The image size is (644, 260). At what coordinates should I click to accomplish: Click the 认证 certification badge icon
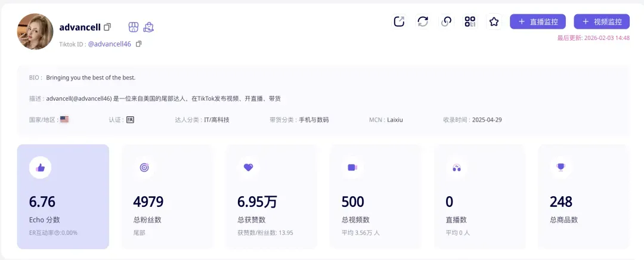point(130,120)
